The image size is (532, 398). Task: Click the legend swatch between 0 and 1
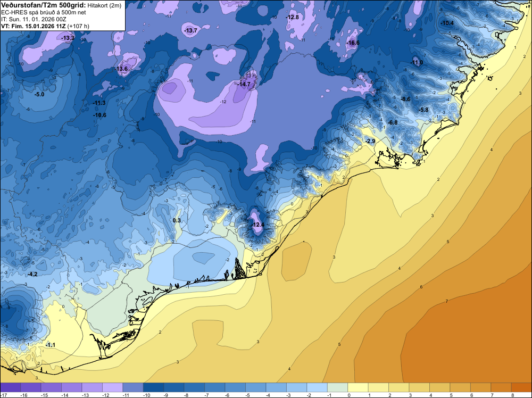coord(358,387)
